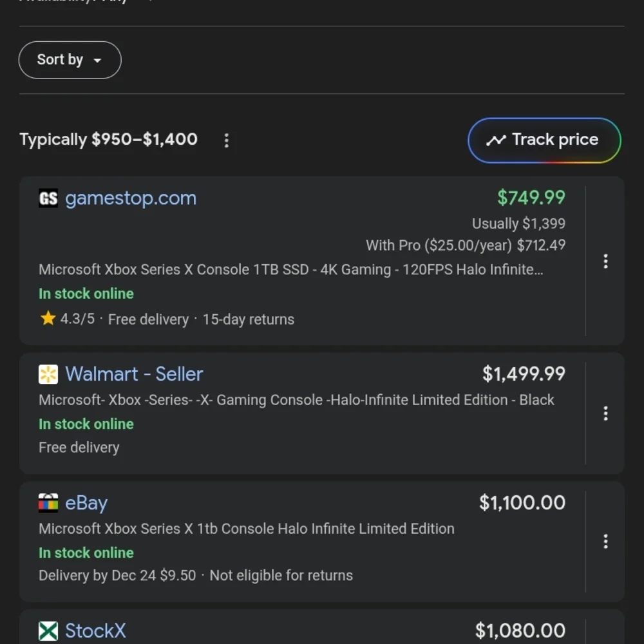Click the eBay 'In stock online' status
This screenshot has width=644, height=644.
[86, 553]
